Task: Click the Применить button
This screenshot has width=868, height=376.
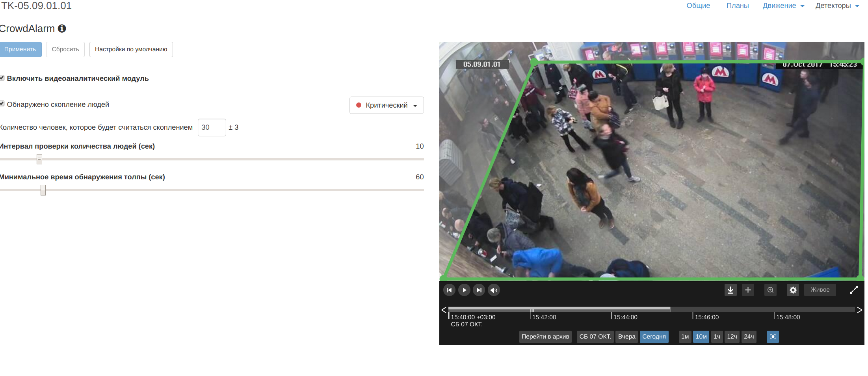Action: pos(20,49)
